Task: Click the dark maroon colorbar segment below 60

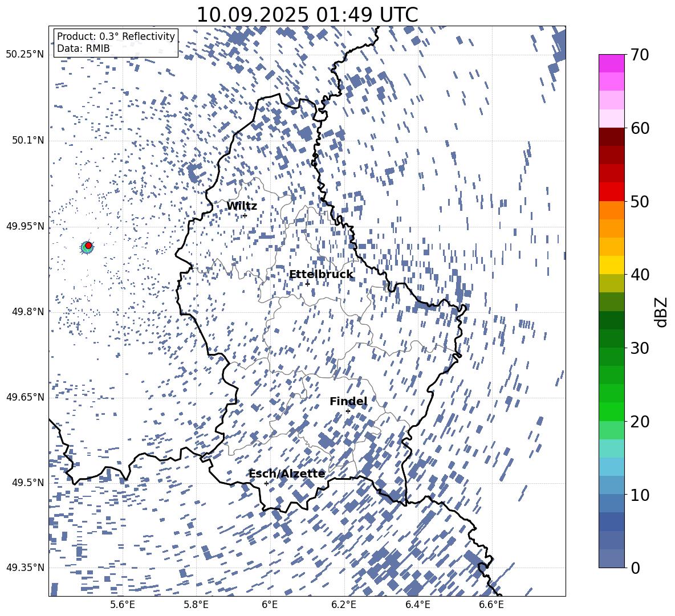Action: [x=612, y=137]
